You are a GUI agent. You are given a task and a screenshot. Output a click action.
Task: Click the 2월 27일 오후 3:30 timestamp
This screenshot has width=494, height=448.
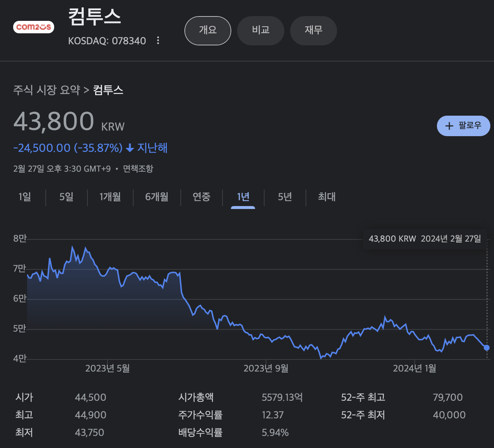tap(62, 169)
